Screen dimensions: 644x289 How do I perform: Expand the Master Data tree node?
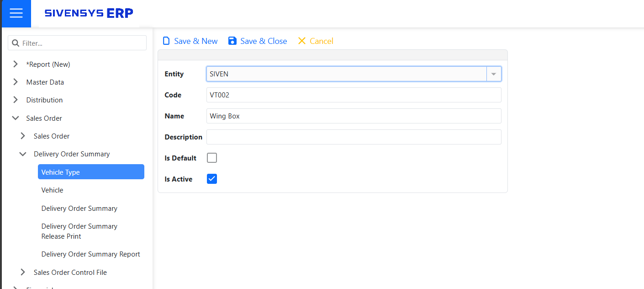[16, 82]
